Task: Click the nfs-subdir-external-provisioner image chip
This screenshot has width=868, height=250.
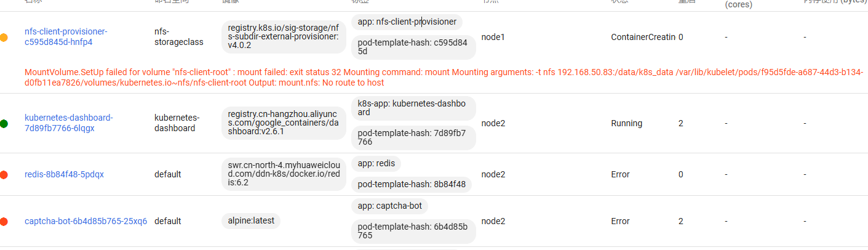Action: pos(282,37)
